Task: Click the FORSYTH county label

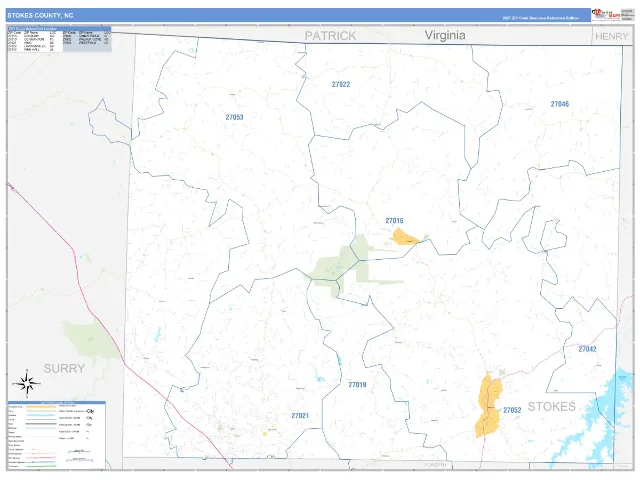Action: point(435,465)
